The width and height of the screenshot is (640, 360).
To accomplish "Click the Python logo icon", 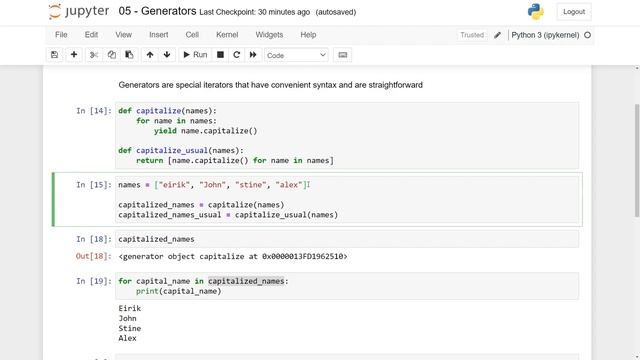I will tap(536, 11).
